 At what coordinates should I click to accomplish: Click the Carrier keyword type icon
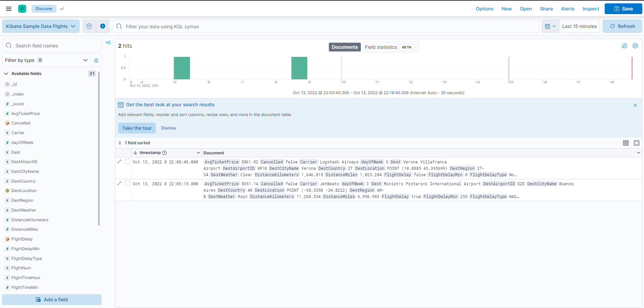[7, 133]
